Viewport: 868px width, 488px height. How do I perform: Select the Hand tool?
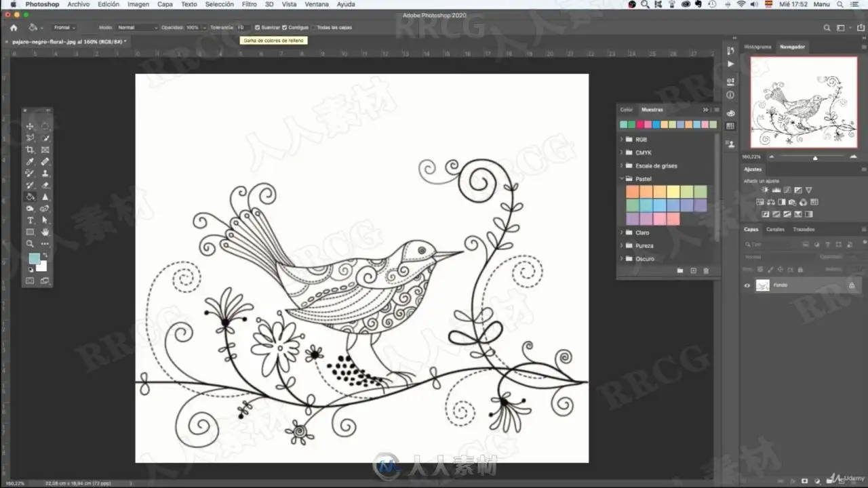point(45,232)
